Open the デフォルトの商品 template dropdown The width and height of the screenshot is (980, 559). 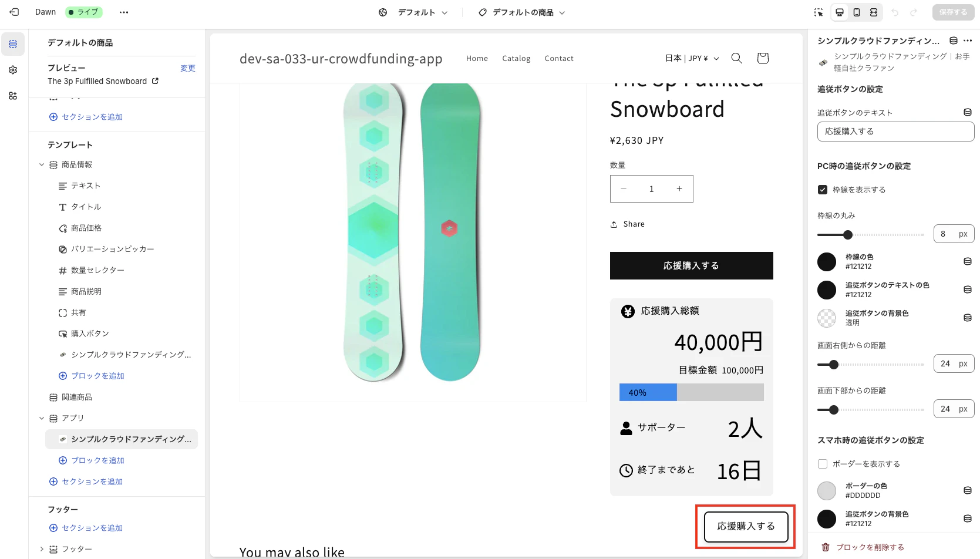(x=522, y=12)
